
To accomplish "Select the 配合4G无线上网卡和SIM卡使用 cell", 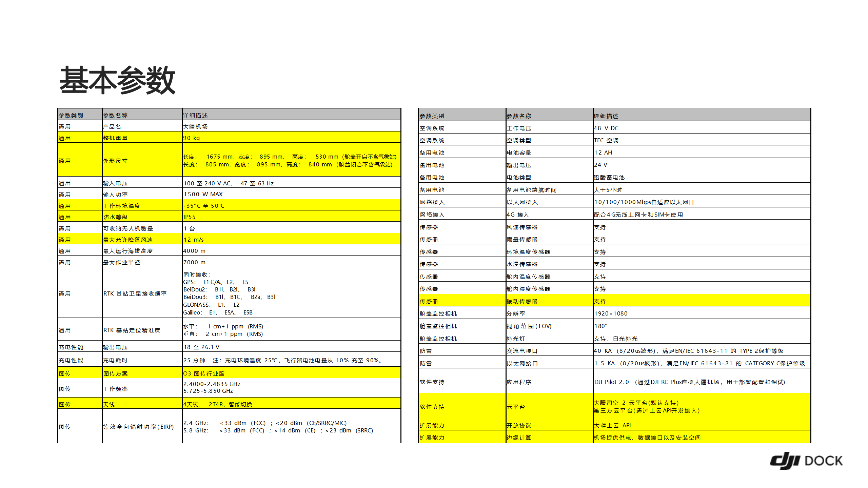I will pyautogui.click(x=702, y=214).
